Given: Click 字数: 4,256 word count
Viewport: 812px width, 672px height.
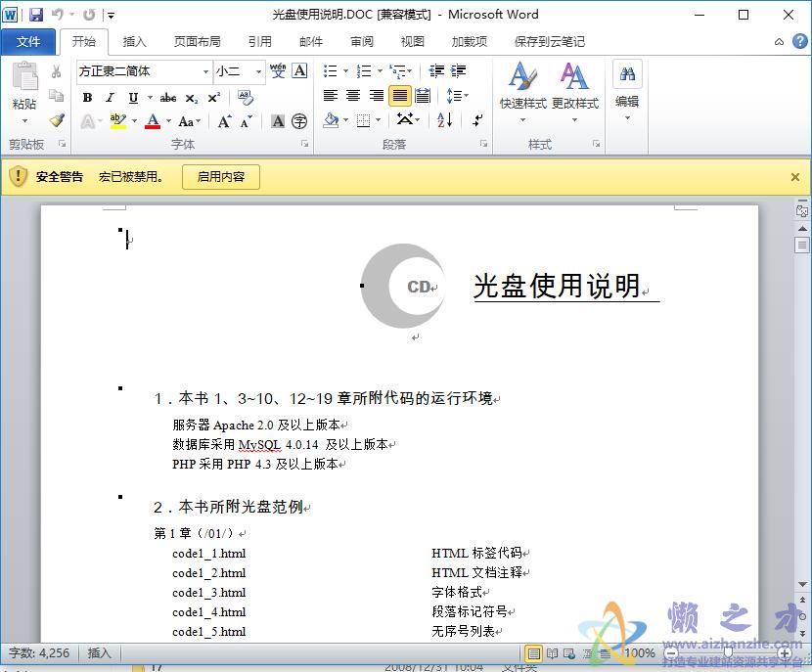Looking at the screenshot, I should coord(39,652).
